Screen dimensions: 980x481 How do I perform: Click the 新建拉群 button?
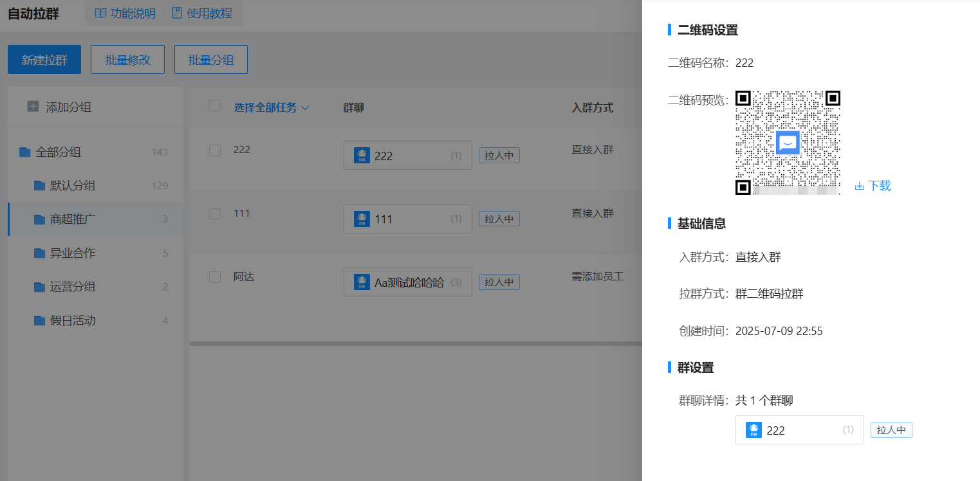click(x=44, y=60)
